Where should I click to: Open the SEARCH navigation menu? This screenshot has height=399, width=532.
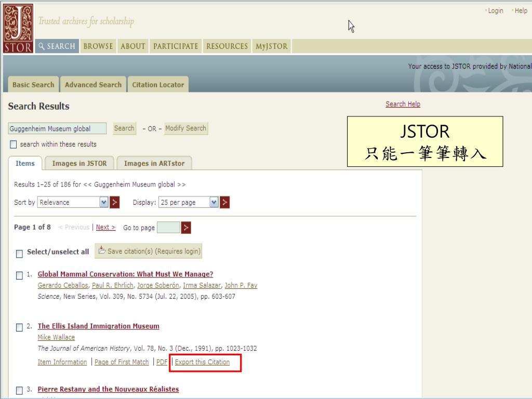click(57, 46)
